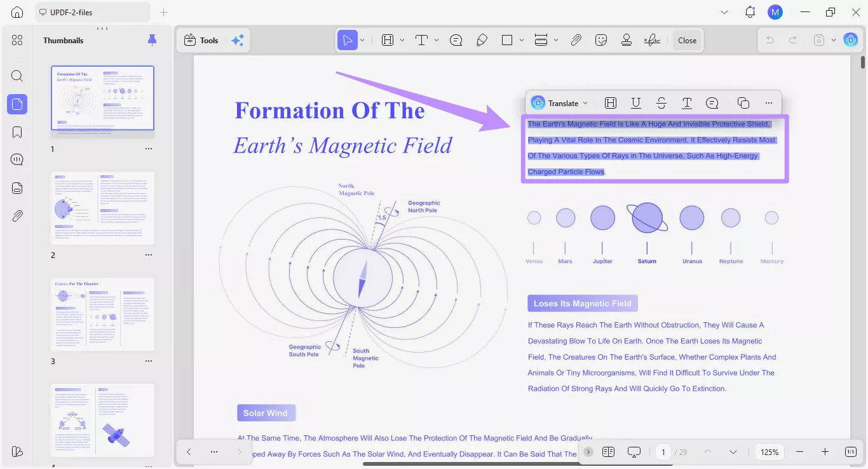Viewport: 868px width, 469px height.
Task: Select the Highlight tool in the toolbar
Action: [388, 39]
